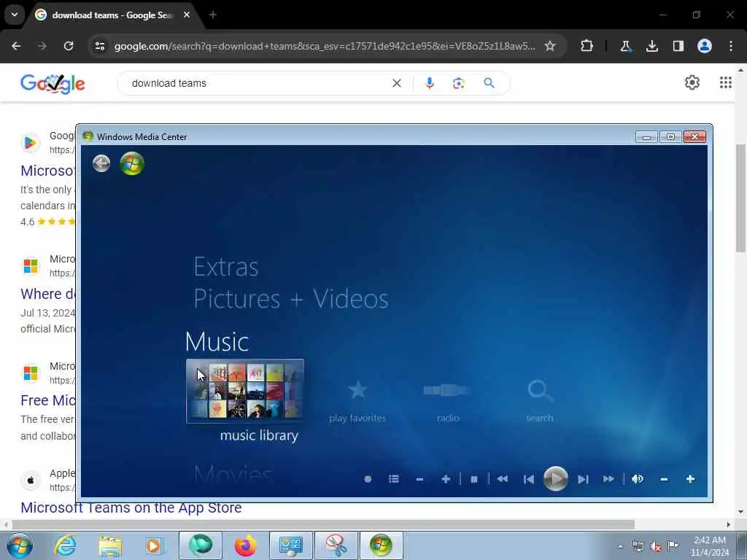Image resolution: width=747 pixels, height=560 pixels.
Task: Select play favorites star
Action: 357,391
